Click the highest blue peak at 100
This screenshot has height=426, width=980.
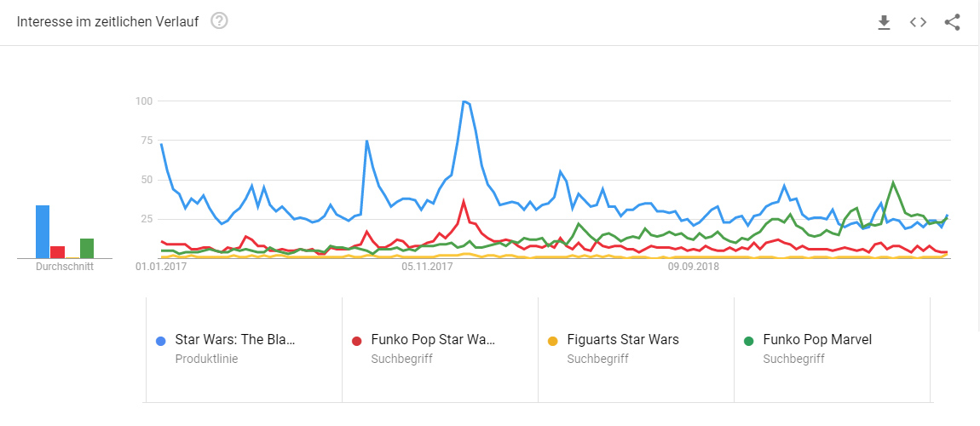pos(464,101)
